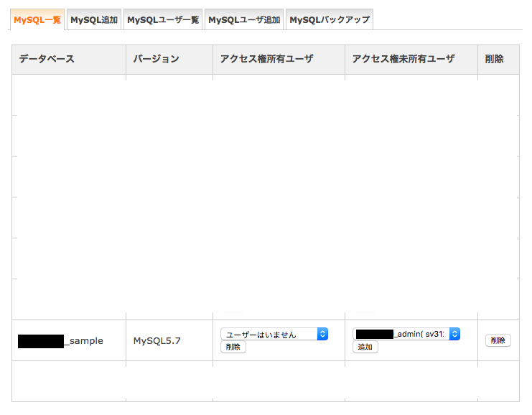532x415 pixels.
Task: Open the _admin unassigned user dropdown
Action: pyautogui.click(x=402, y=334)
